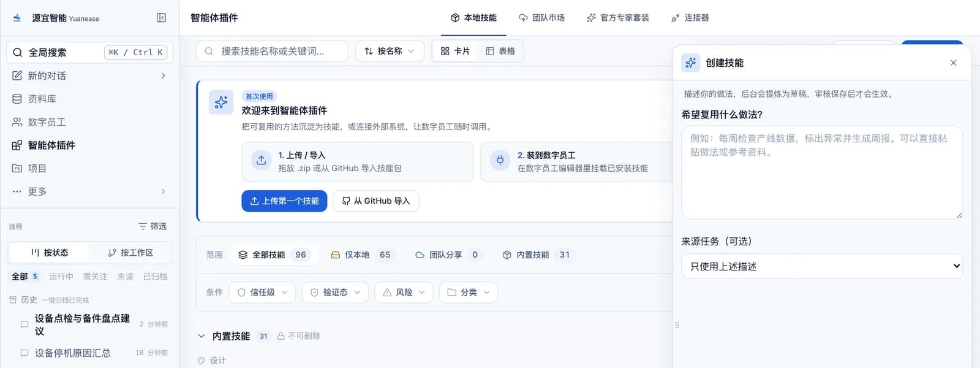This screenshot has height=368, width=980.
Task: Click the plug icon in step 2
Action: (x=500, y=160)
